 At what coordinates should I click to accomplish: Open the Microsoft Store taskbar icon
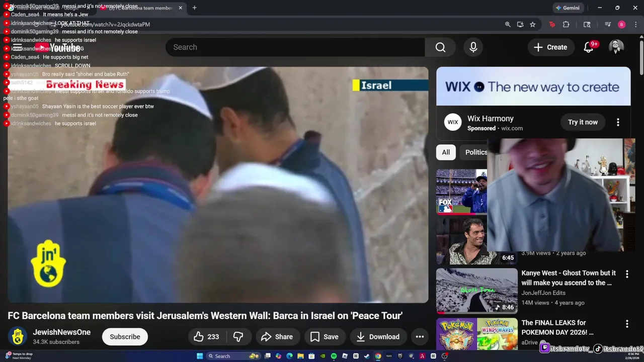coord(311,356)
